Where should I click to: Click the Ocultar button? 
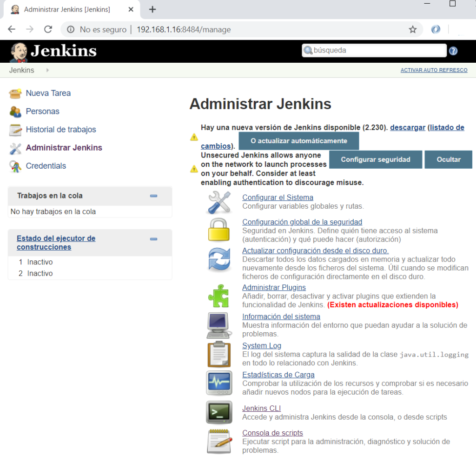[449, 160]
